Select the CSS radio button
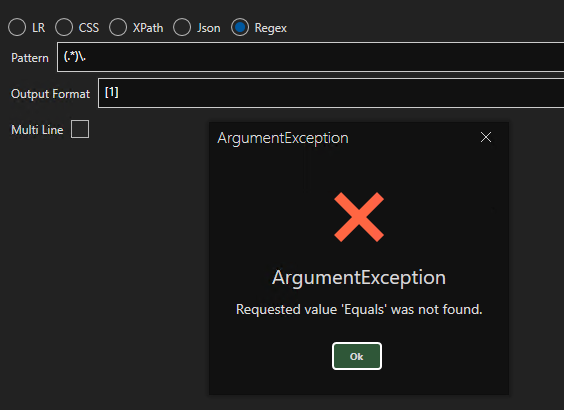The height and width of the screenshot is (410, 564). [64, 27]
